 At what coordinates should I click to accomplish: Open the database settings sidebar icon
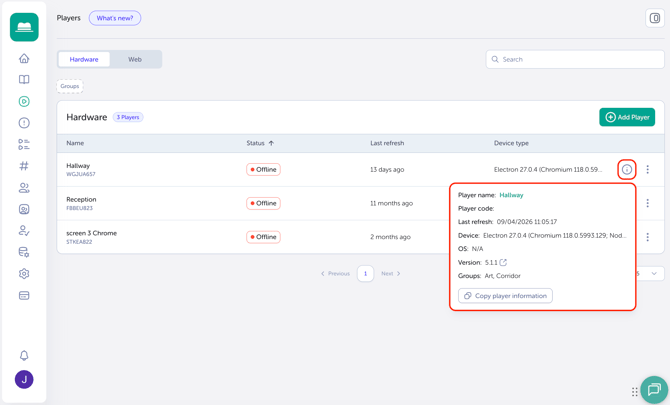coord(24,252)
